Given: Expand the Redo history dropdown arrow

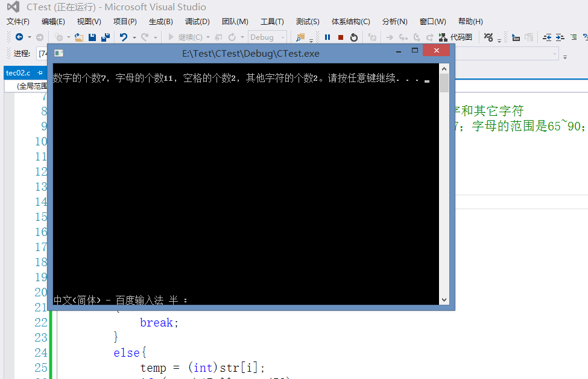Looking at the screenshot, I should 155,37.
